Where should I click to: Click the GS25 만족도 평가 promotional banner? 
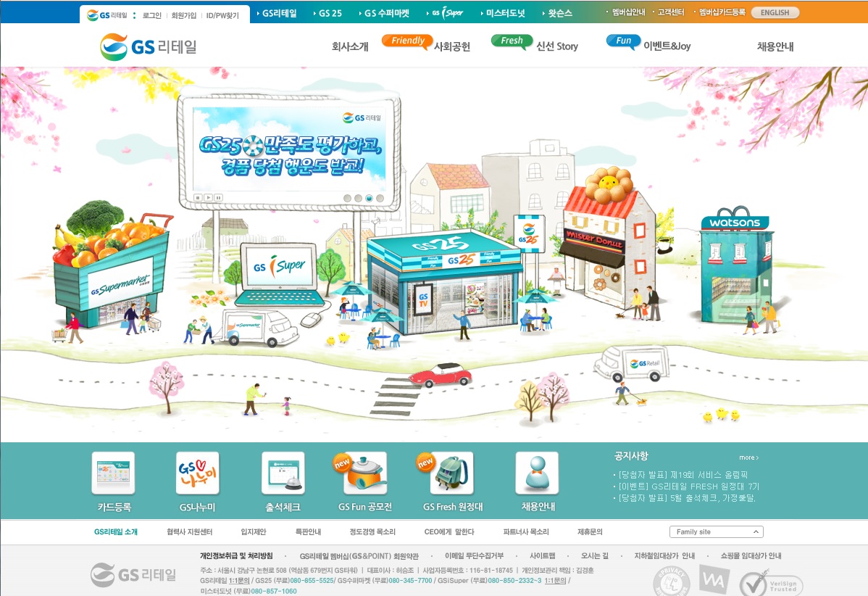(288, 149)
